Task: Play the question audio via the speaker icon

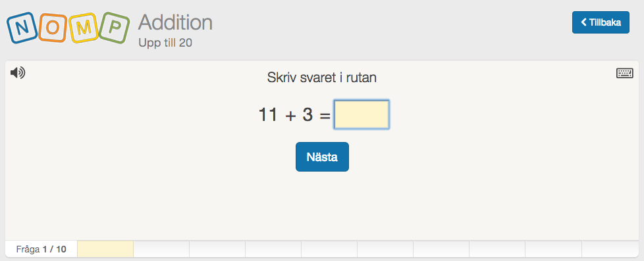Action: coord(18,72)
